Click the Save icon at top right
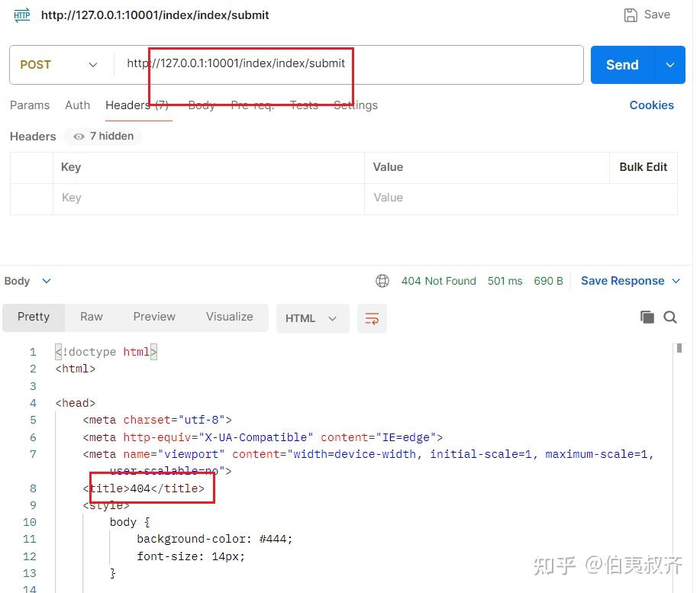 pyautogui.click(x=631, y=14)
